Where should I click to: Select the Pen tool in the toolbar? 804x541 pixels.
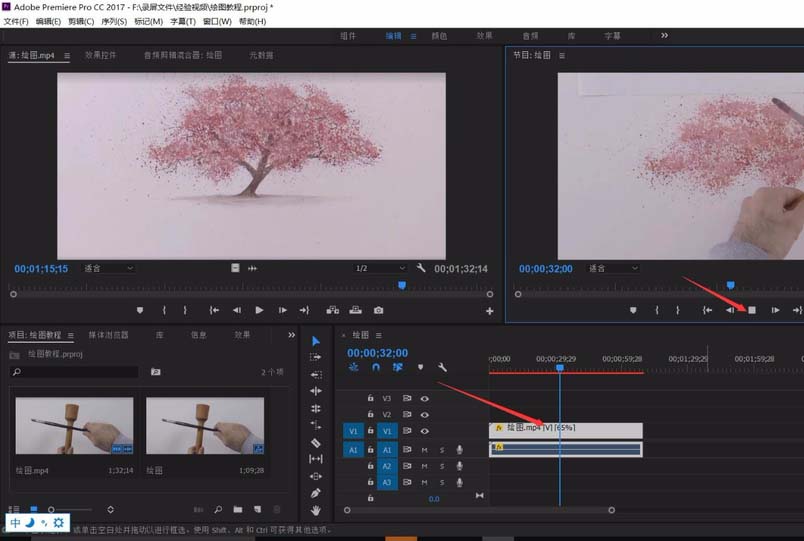[x=316, y=493]
